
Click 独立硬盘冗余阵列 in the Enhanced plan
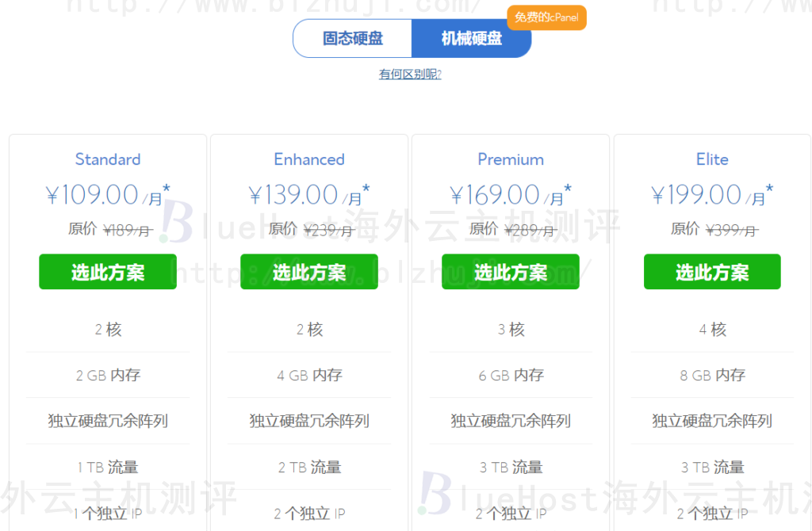309,421
